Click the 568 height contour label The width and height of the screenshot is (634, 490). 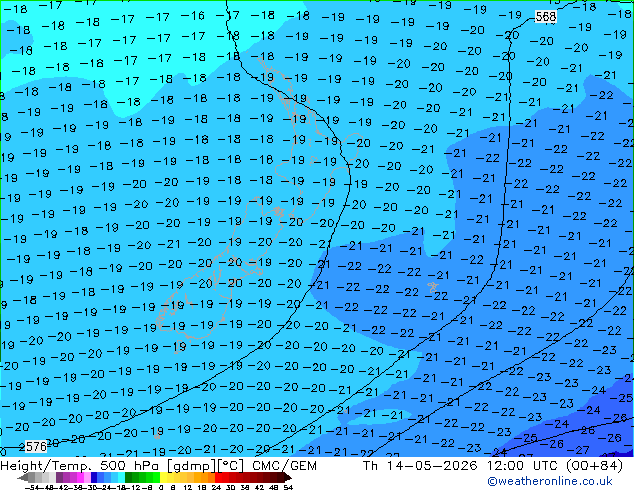click(545, 17)
